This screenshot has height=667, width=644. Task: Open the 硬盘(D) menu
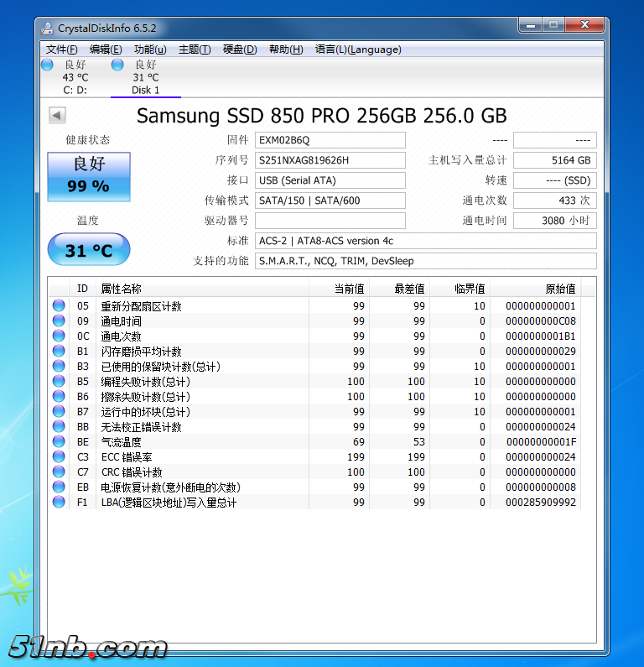click(240, 50)
